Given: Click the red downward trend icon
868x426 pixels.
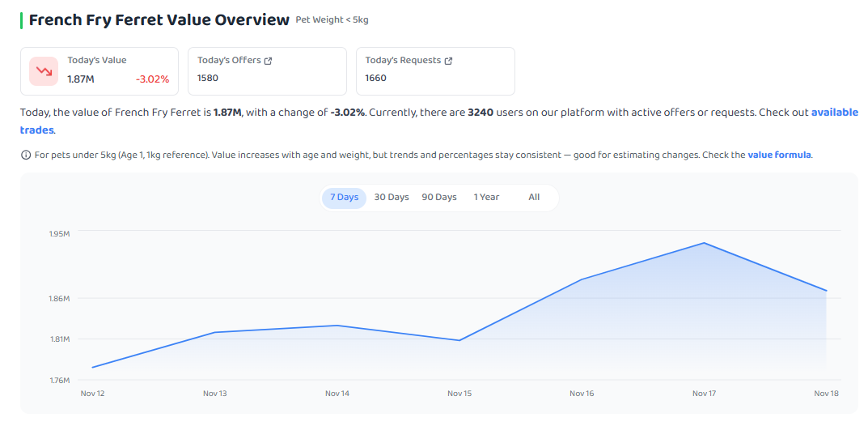Looking at the screenshot, I should tap(44, 71).
